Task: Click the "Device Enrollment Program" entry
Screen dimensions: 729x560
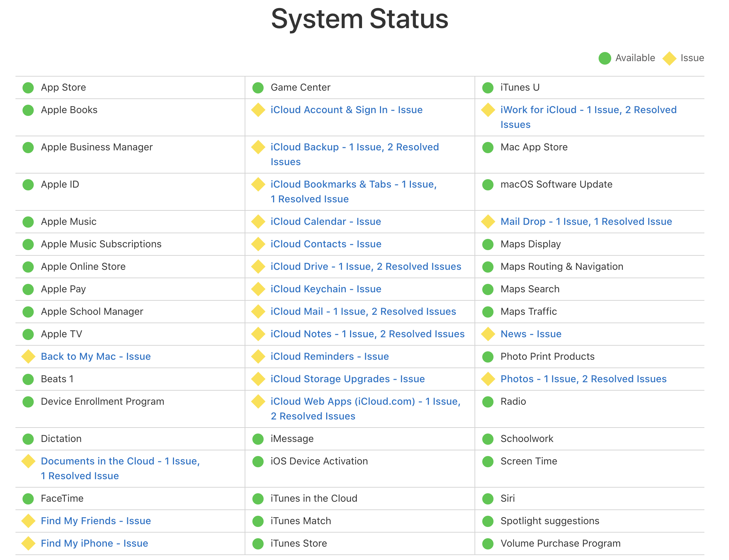Action: 103,402
